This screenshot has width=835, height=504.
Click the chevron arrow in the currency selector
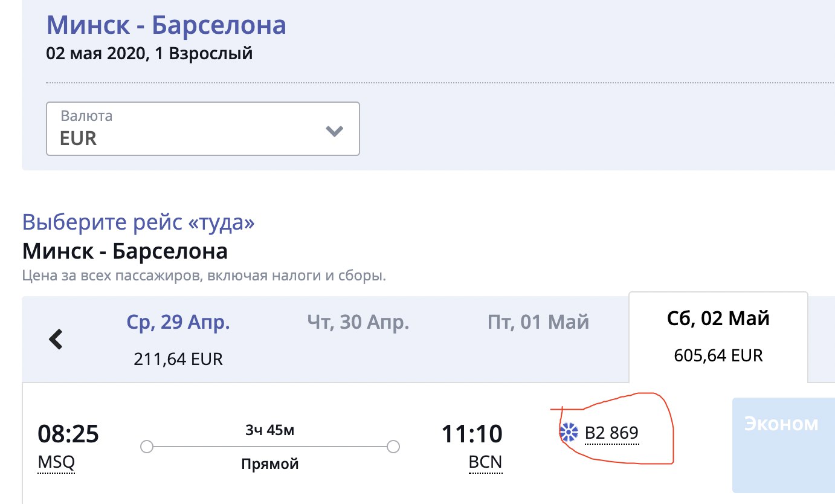tap(334, 131)
